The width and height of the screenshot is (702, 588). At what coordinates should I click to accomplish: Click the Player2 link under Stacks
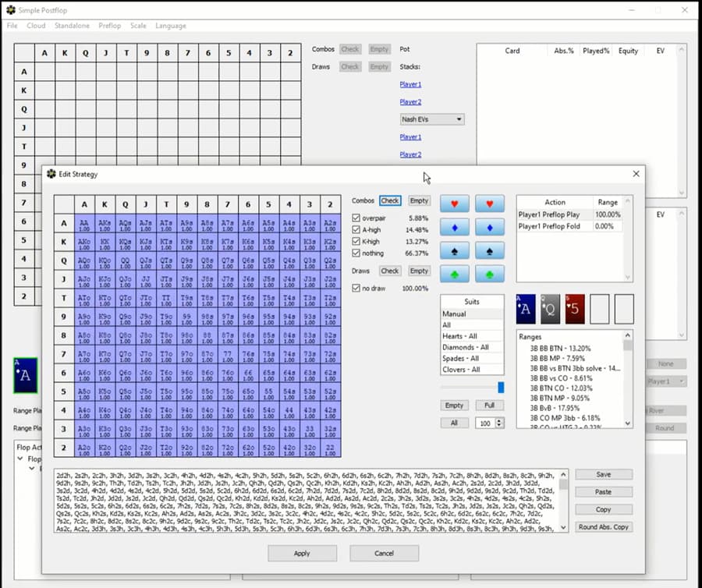click(410, 101)
